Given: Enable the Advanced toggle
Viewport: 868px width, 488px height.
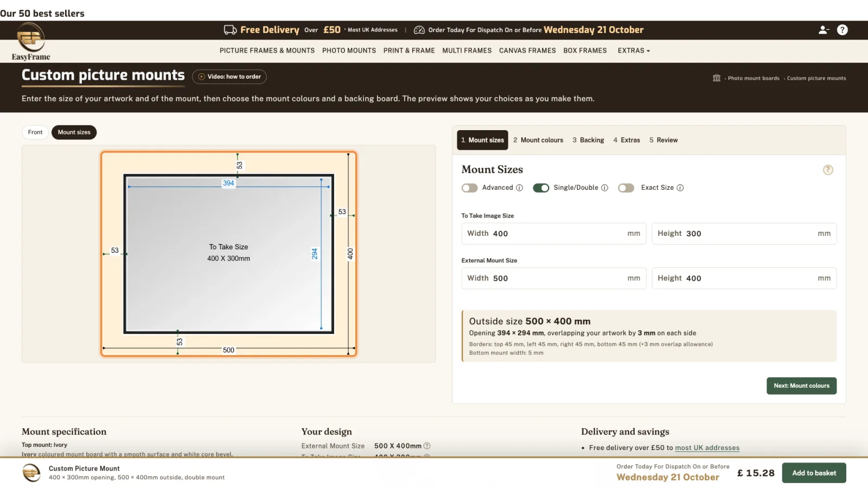Looking at the screenshot, I should (469, 188).
